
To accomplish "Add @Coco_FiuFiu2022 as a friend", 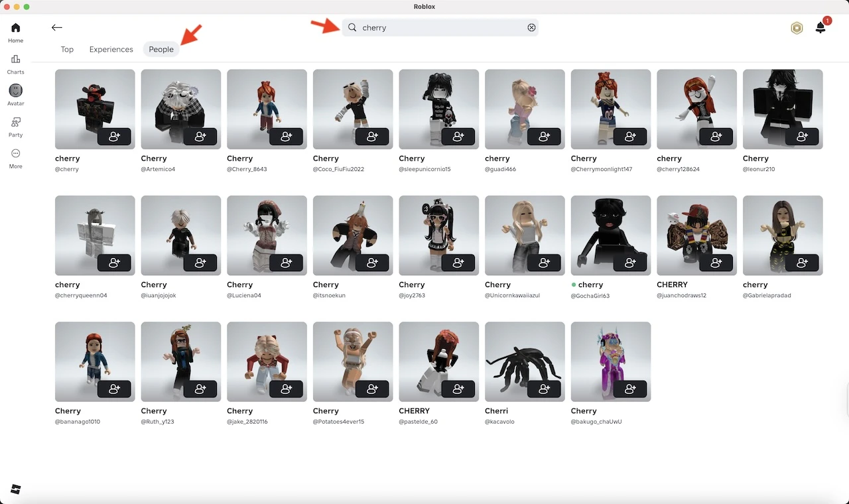I will click(x=372, y=137).
